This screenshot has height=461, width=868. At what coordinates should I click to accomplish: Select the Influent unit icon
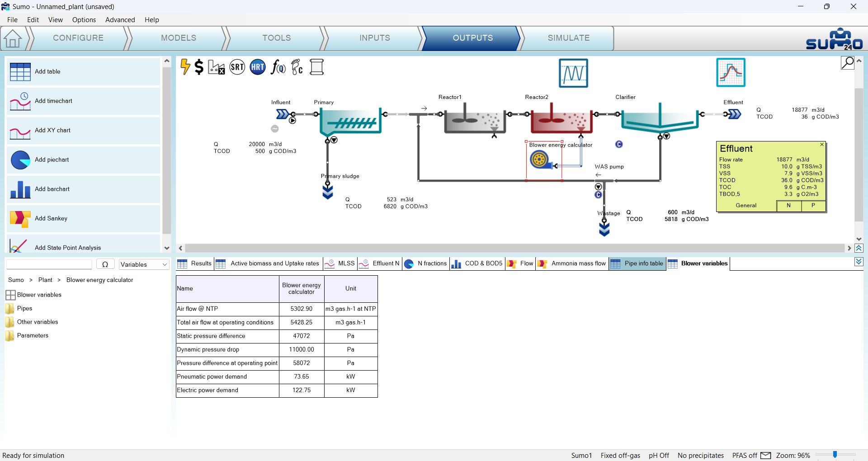click(283, 114)
